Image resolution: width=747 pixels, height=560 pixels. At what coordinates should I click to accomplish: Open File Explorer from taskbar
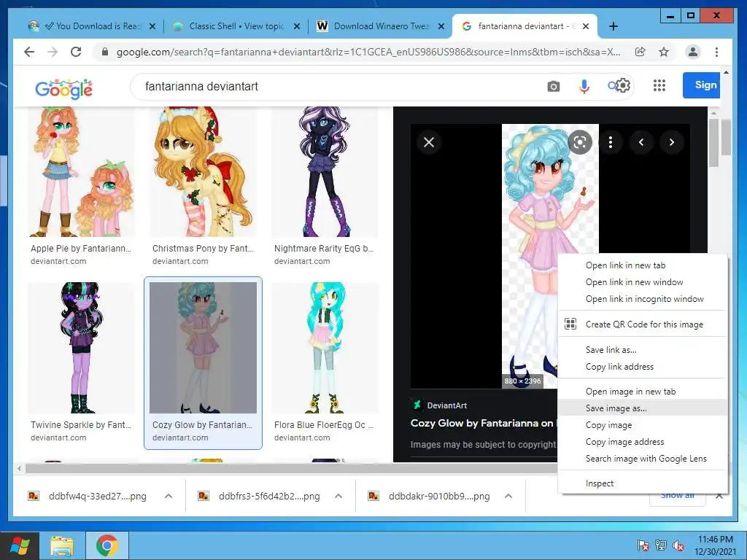point(63,545)
